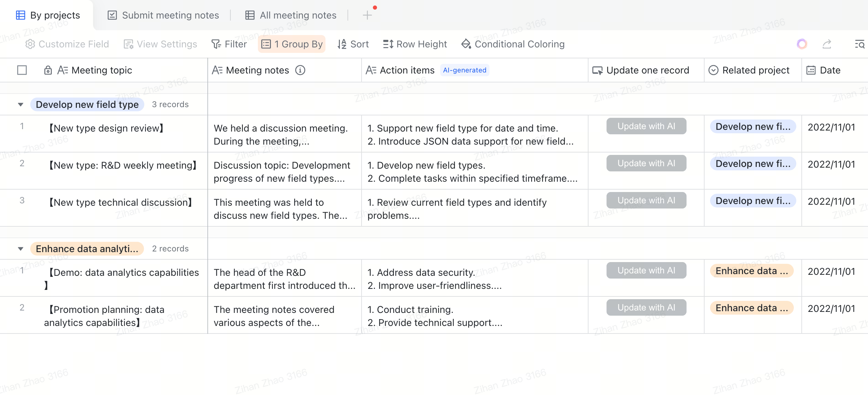The height and width of the screenshot is (395, 868).
Task: Click the Meeting notes info icon
Action: (x=300, y=70)
